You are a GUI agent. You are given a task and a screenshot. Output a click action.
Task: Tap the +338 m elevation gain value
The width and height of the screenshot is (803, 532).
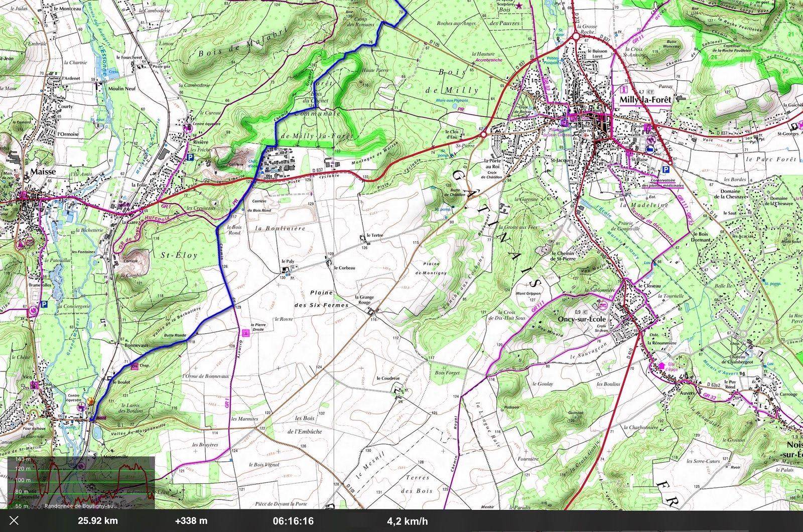pyautogui.click(x=191, y=520)
